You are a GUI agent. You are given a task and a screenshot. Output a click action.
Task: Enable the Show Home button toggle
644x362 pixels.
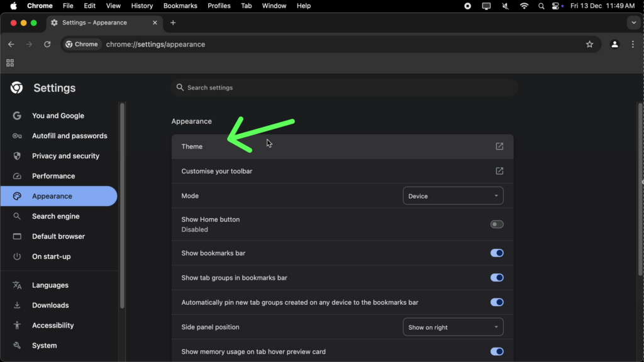click(x=497, y=224)
